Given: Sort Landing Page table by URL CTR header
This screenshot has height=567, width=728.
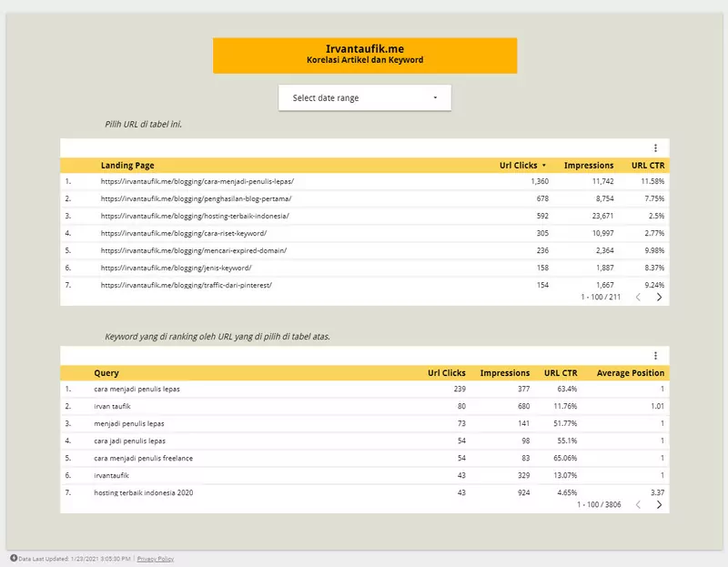Looking at the screenshot, I should [x=648, y=166].
